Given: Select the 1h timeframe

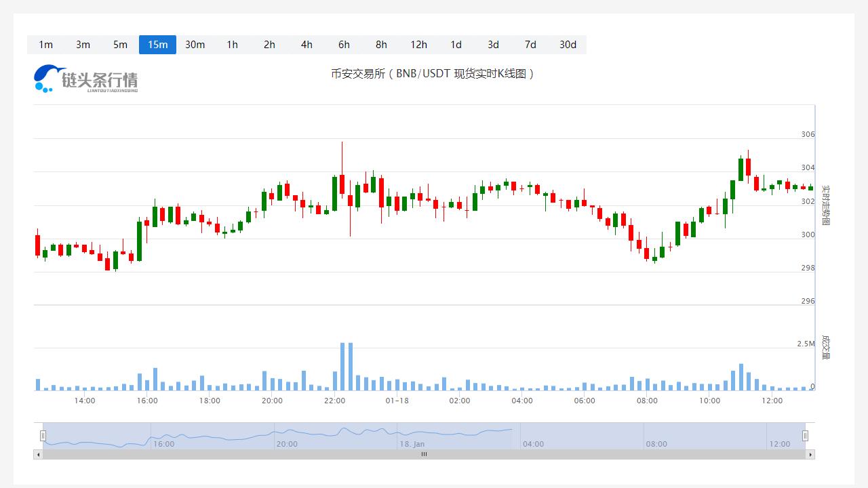Looking at the screenshot, I should (232, 45).
